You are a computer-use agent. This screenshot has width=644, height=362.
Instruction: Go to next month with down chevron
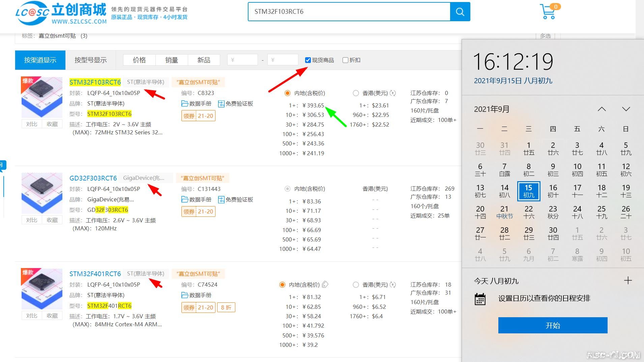tap(626, 109)
